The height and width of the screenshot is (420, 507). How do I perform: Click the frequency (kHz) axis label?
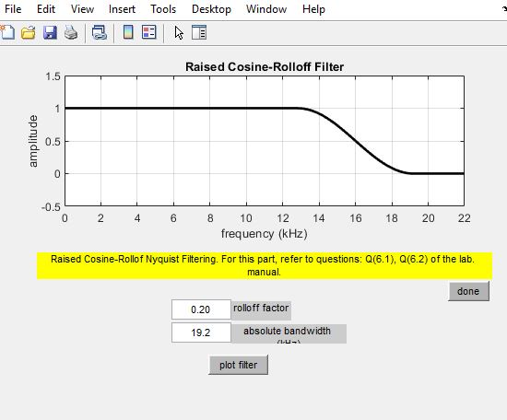tap(265, 234)
